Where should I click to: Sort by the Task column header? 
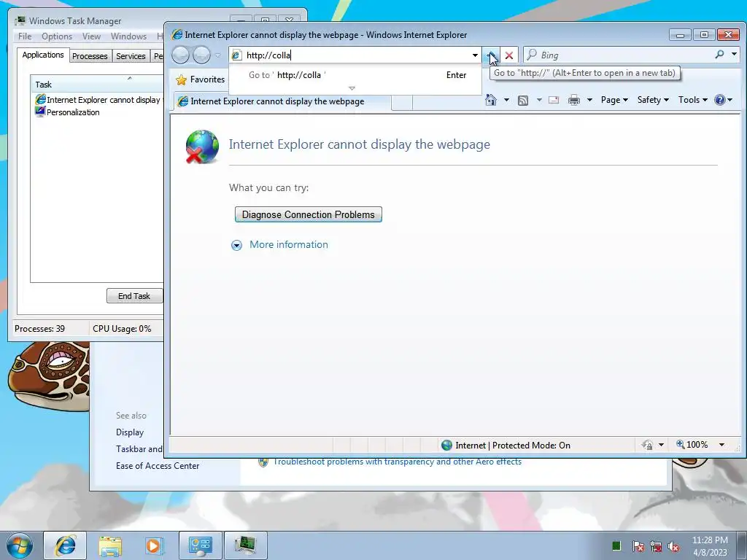(97, 85)
